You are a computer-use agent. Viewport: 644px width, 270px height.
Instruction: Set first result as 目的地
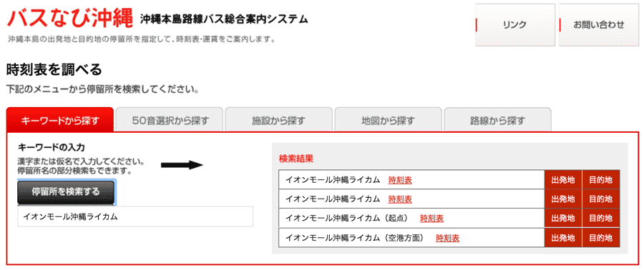click(x=601, y=179)
